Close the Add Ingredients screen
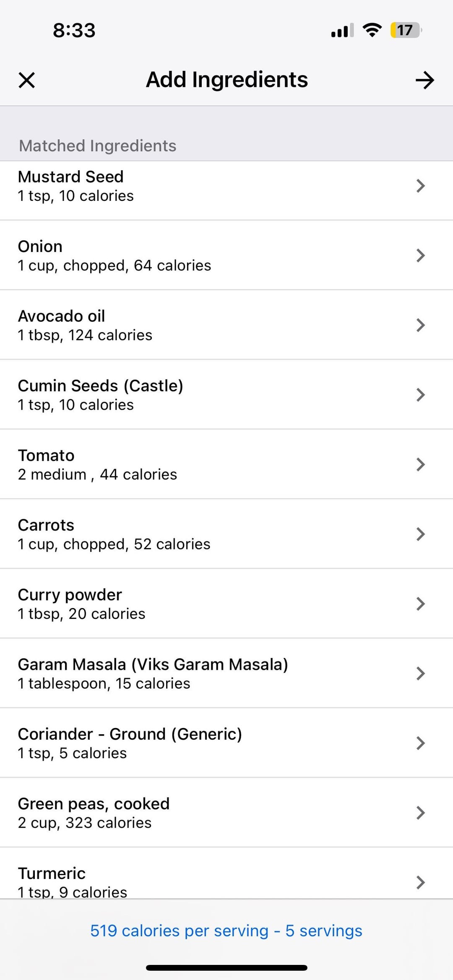This screenshot has width=453, height=980. click(x=27, y=80)
